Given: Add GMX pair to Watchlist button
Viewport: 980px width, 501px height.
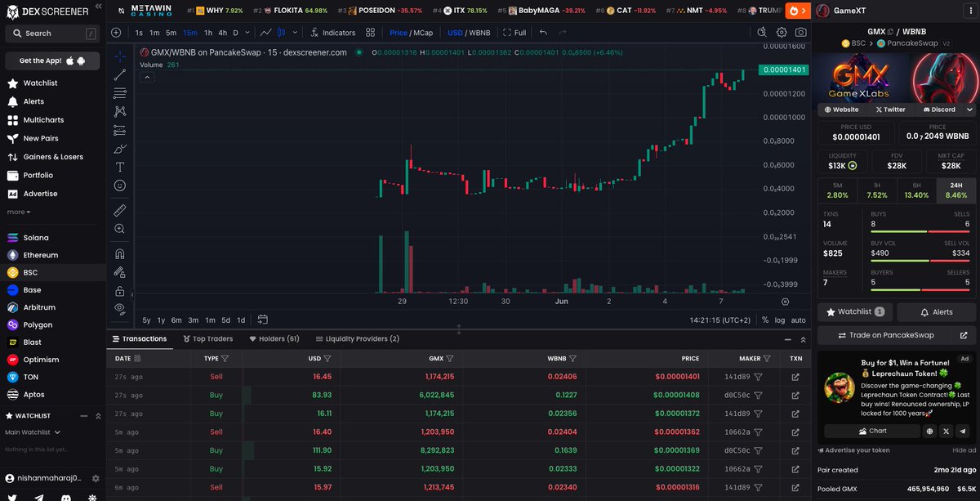Looking at the screenshot, I should (855, 311).
